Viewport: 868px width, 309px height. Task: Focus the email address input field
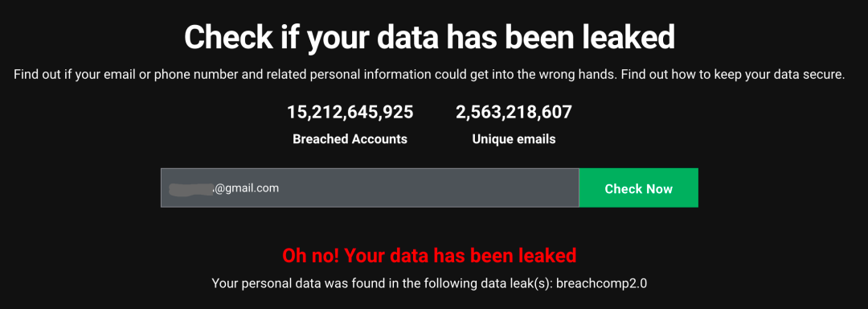[370, 188]
